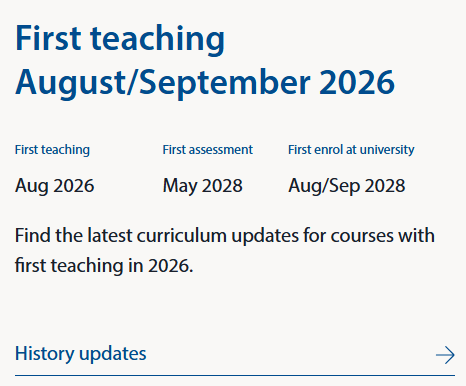Click the year '2026' in the main heading
This screenshot has height=386, width=466.
(x=357, y=82)
